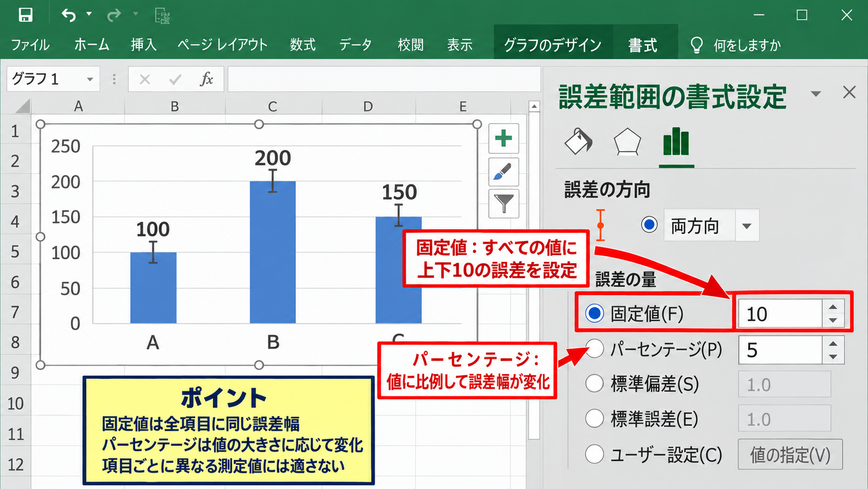Open the Quick Access Toolbar customize arrow

tap(135, 14)
